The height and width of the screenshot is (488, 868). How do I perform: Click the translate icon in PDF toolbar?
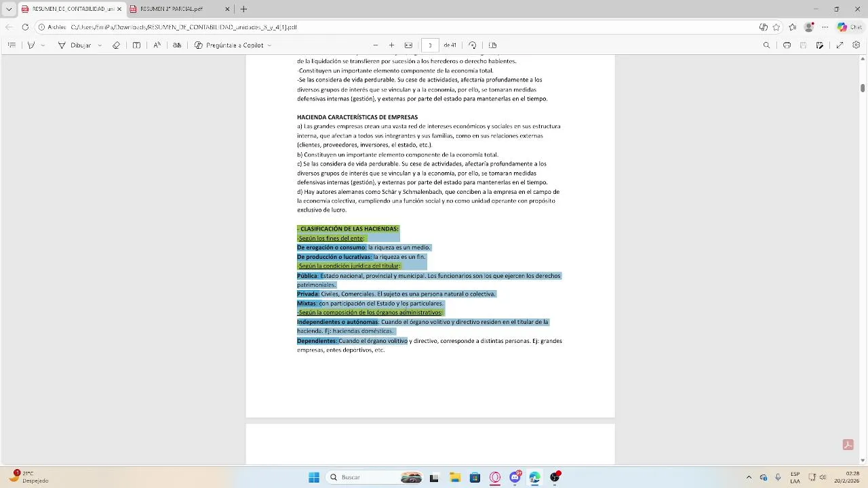pyautogui.click(x=177, y=45)
